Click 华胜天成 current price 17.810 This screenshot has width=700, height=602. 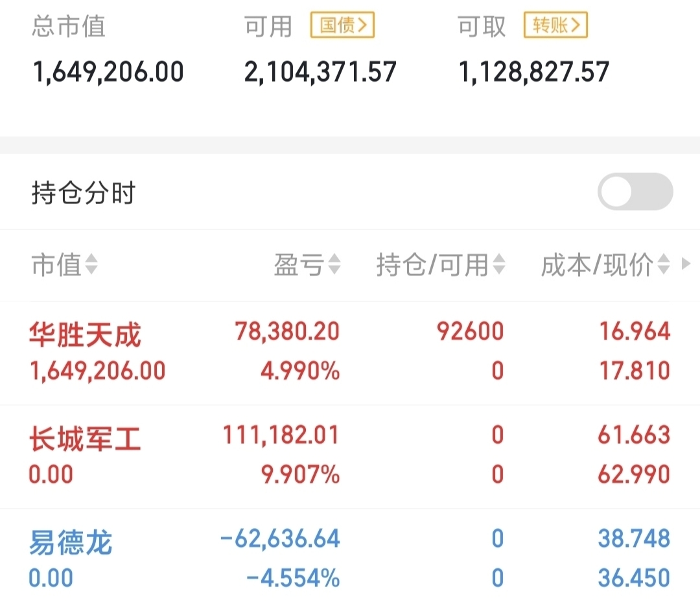coord(635,371)
